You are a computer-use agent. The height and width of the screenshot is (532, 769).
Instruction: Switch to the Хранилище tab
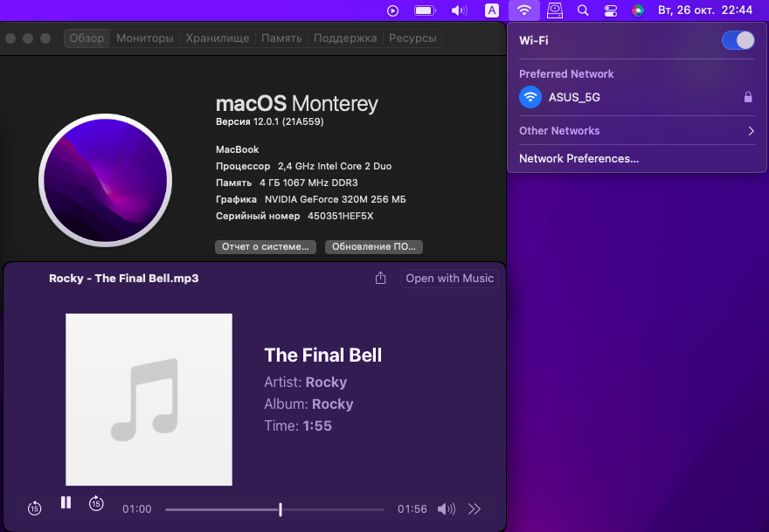point(218,38)
